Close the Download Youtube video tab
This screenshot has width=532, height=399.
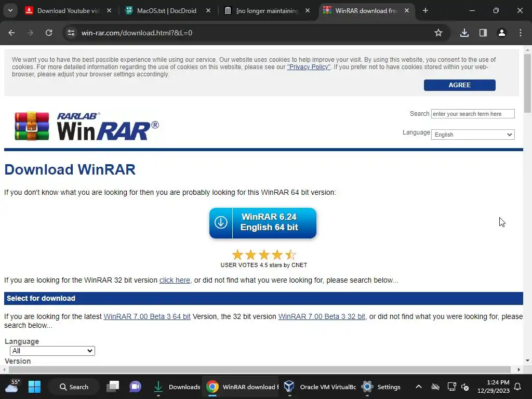pos(109,10)
